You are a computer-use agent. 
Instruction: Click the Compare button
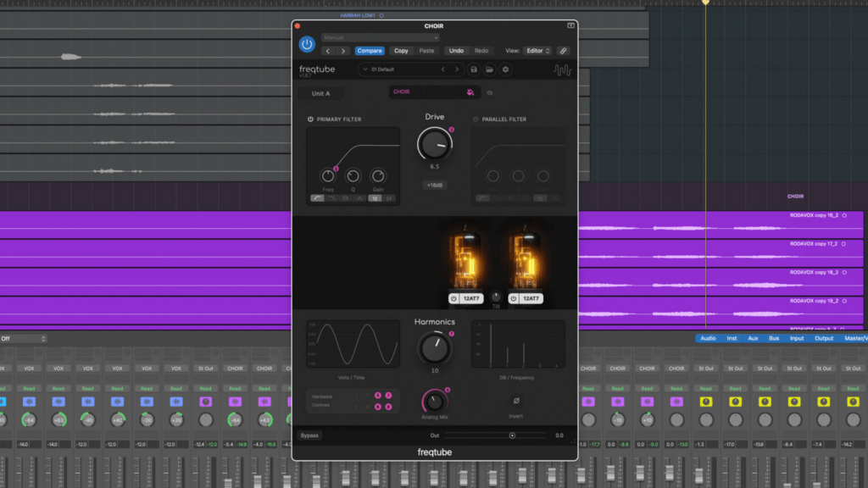coord(370,51)
